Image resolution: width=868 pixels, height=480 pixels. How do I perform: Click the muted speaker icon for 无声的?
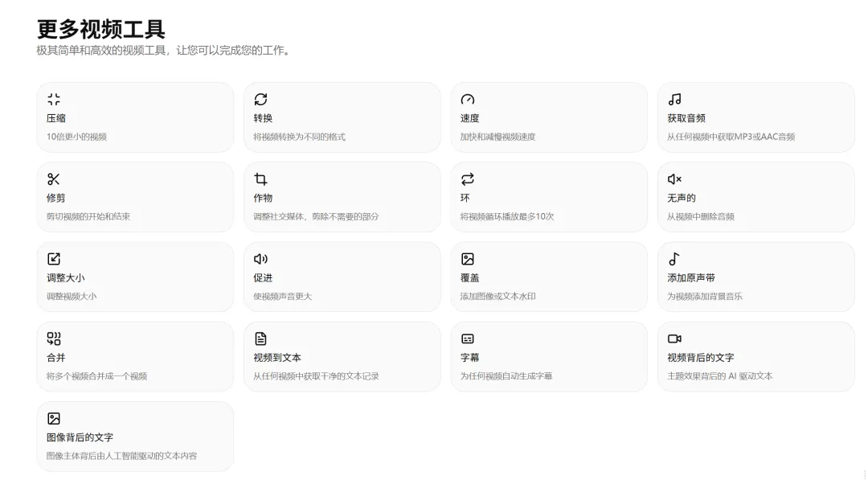[x=674, y=178]
